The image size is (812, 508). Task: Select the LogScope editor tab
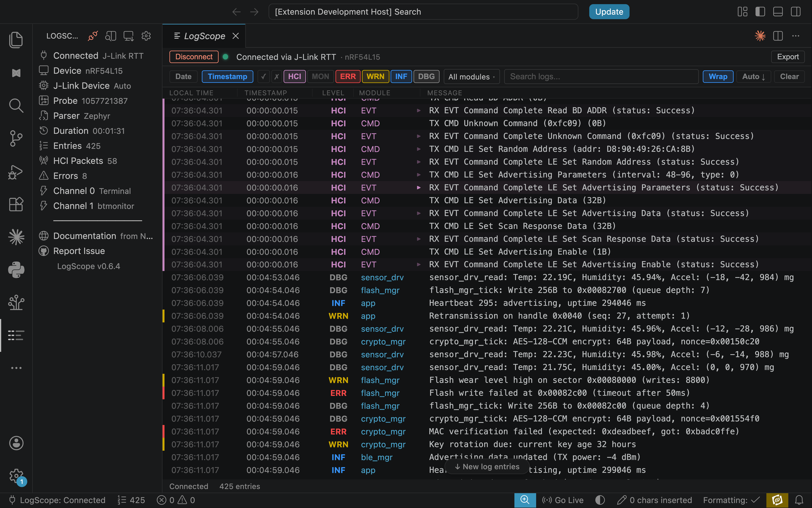(x=204, y=36)
